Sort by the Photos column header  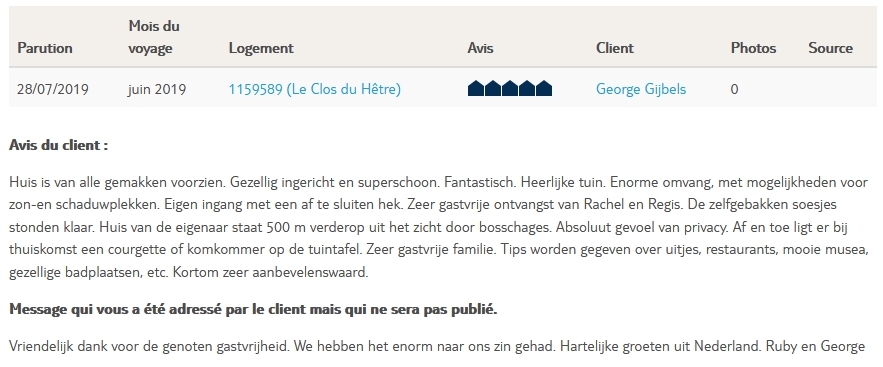click(x=753, y=48)
